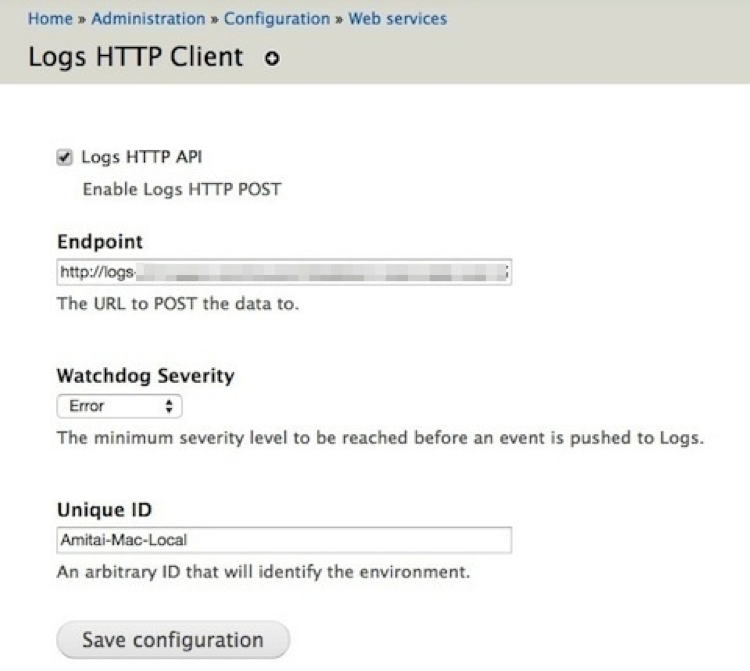Click the arrows on the Error select box
750x671 pixels.
point(169,406)
